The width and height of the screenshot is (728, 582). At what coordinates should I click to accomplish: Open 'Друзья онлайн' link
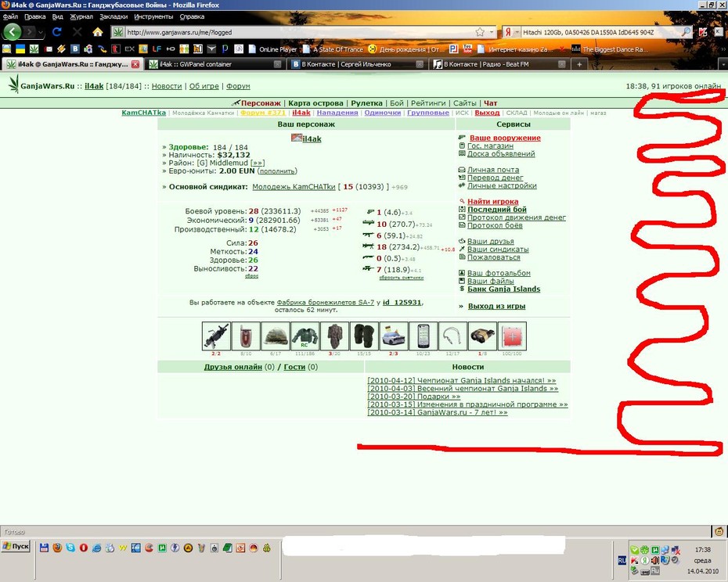click(233, 367)
